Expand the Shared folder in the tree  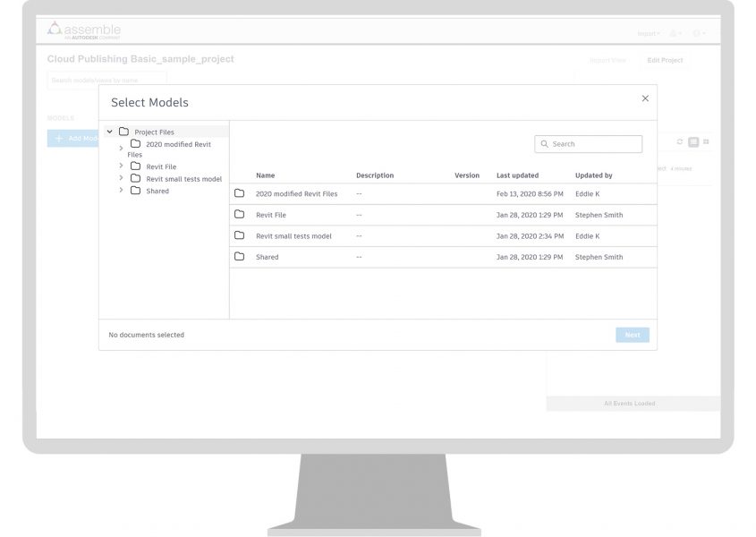(122, 190)
